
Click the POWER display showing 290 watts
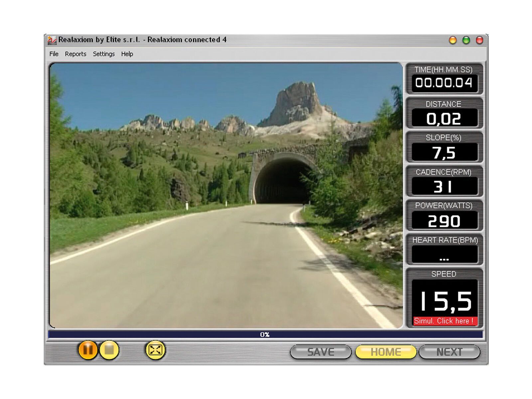click(x=445, y=220)
